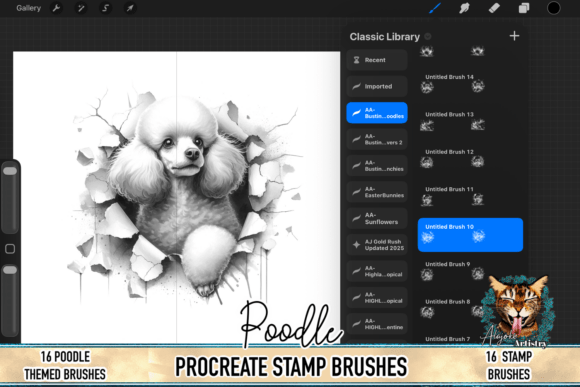Activate the Transform arrow tool

130,8
